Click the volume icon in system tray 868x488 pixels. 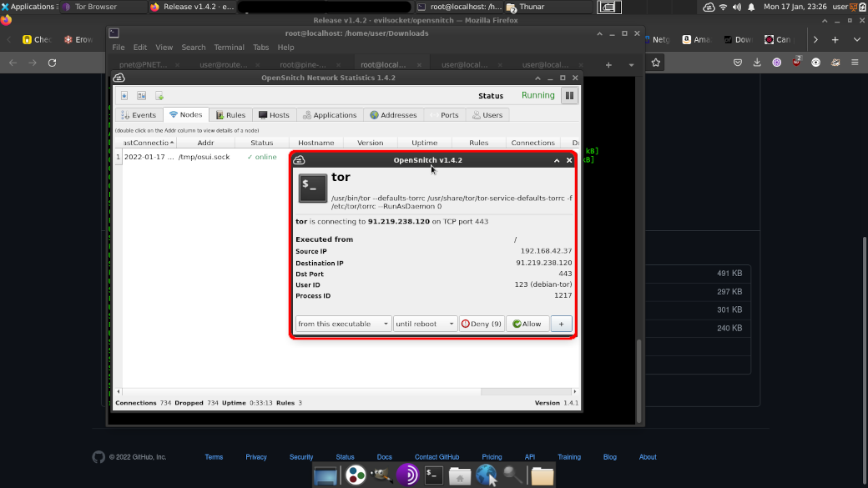pyautogui.click(x=737, y=7)
